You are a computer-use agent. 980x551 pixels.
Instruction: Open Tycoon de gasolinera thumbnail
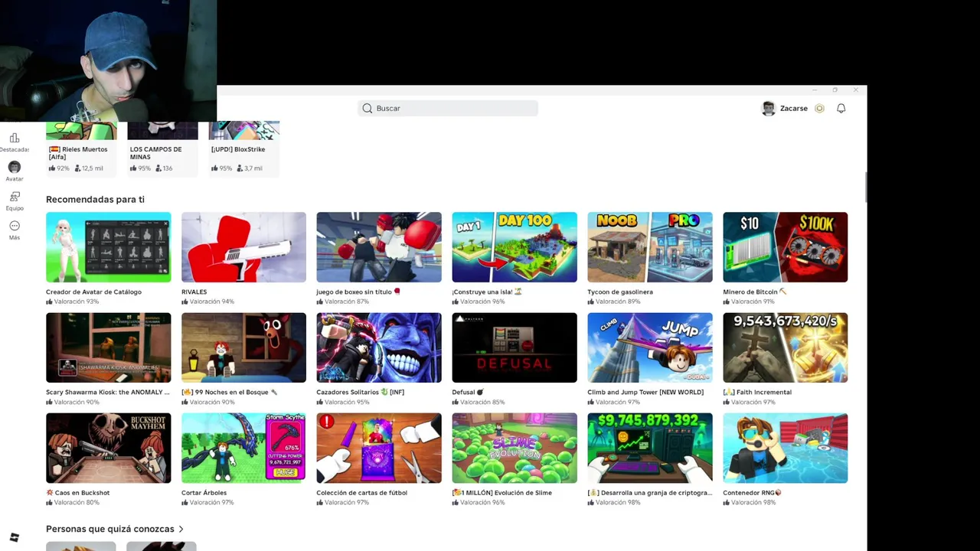650,247
